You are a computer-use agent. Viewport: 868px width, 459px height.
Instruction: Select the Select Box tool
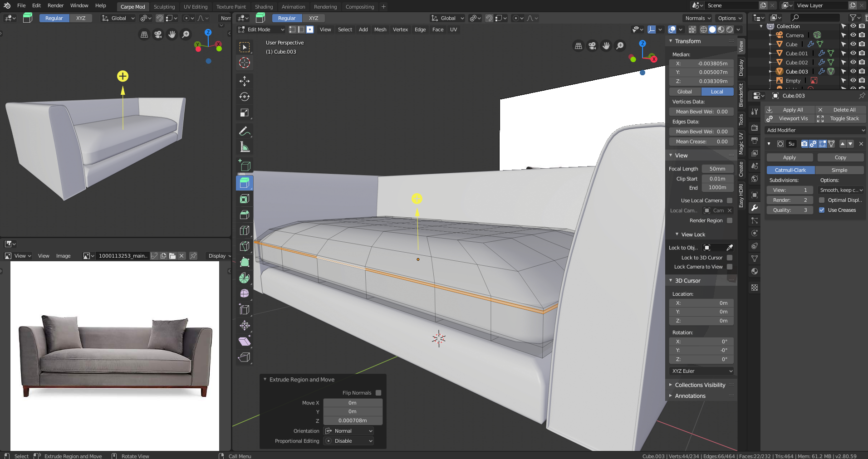(x=245, y=47)
